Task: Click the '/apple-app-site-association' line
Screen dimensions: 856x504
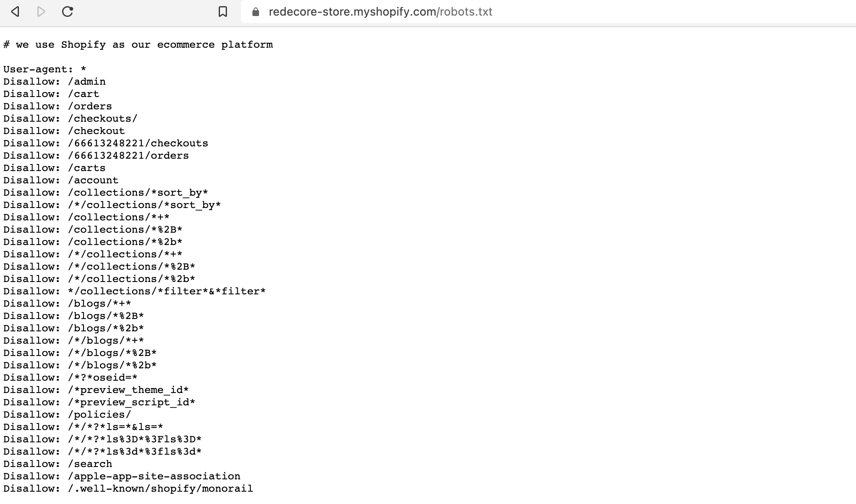Action: click(122, 476)
